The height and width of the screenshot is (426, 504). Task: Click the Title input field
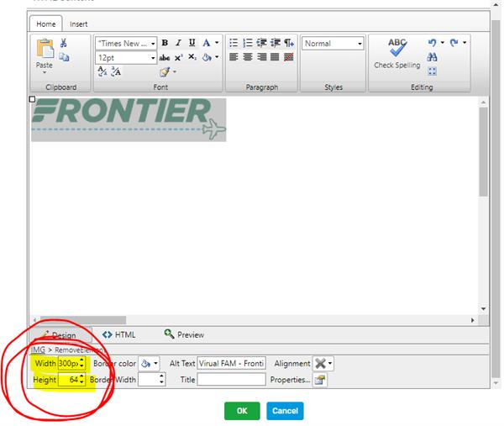232,380
